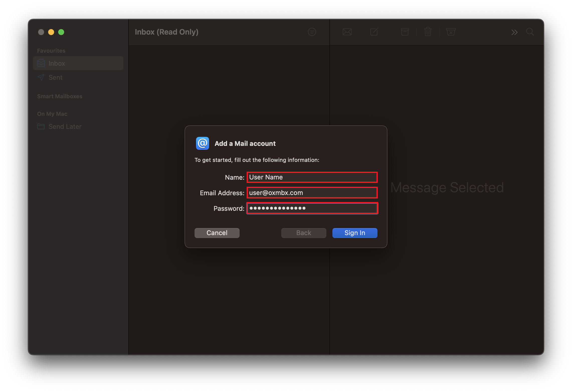The height and width of the screenshot is (392, 572).
Task: Click the Back button
Action: click(x=303, y=233)
